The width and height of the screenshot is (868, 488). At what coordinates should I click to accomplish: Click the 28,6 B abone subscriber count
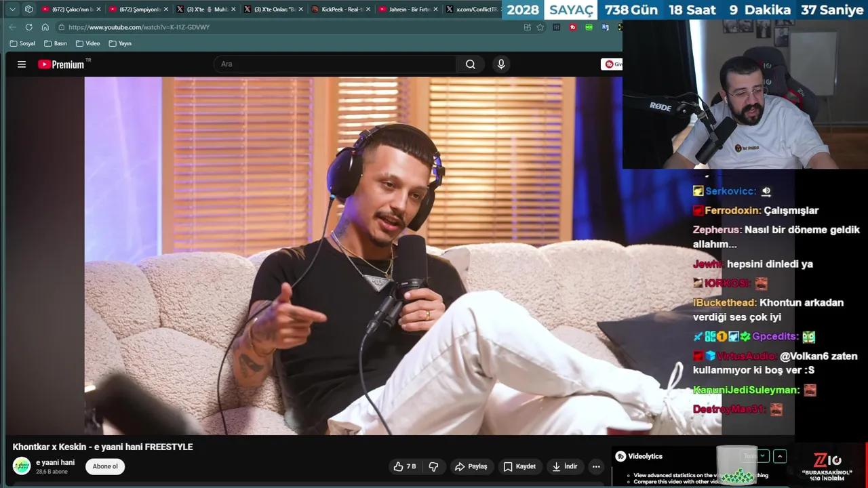52,472
